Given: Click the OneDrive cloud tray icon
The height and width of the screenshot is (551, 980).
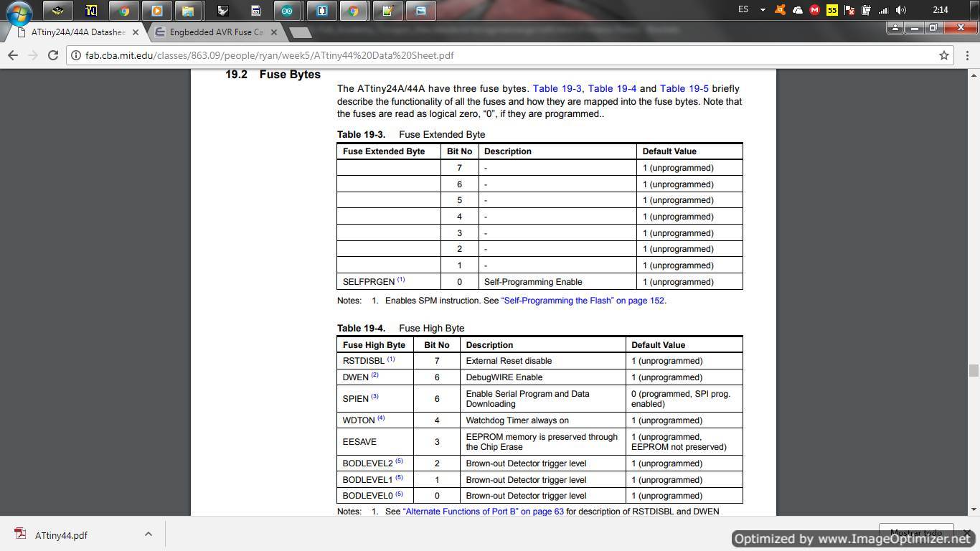Looking at the screenshot, I should 797,10.
